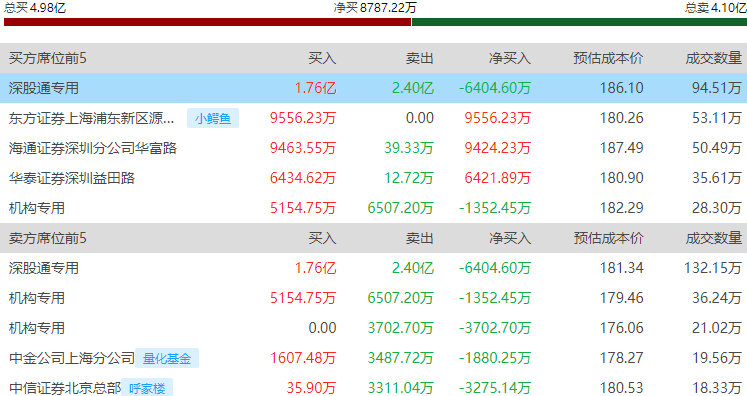
Task: Click net buy value 9424.23万
Action: 497,148
